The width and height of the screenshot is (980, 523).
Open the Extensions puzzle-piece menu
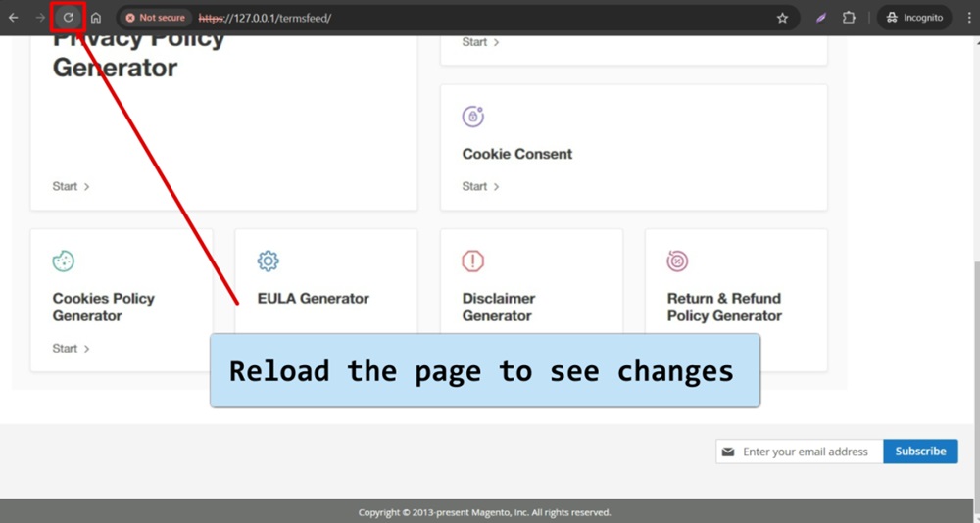point(849,18)
